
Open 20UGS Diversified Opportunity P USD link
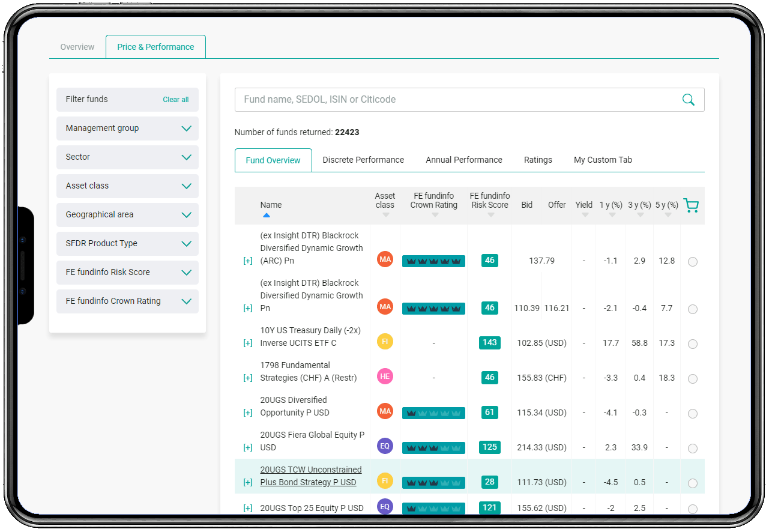[295, 407]
